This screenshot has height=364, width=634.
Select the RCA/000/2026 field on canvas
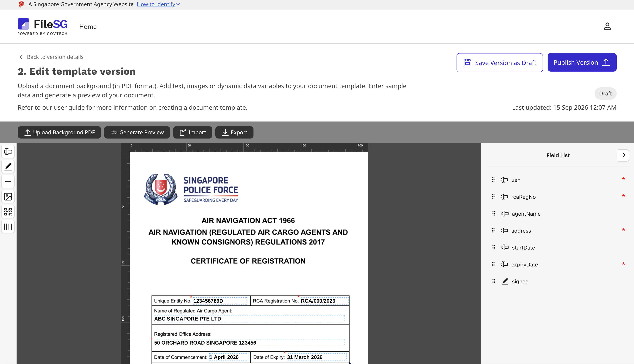tap(324, 301)
